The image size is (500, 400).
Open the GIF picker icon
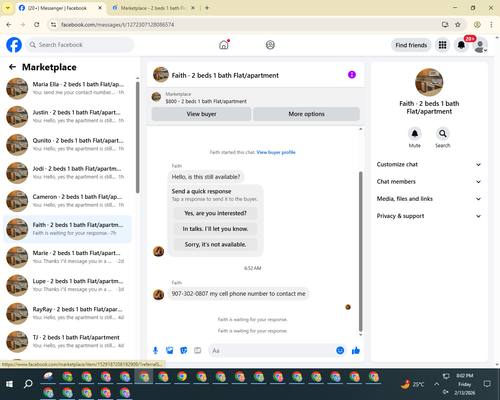click(x=198, y=350)
